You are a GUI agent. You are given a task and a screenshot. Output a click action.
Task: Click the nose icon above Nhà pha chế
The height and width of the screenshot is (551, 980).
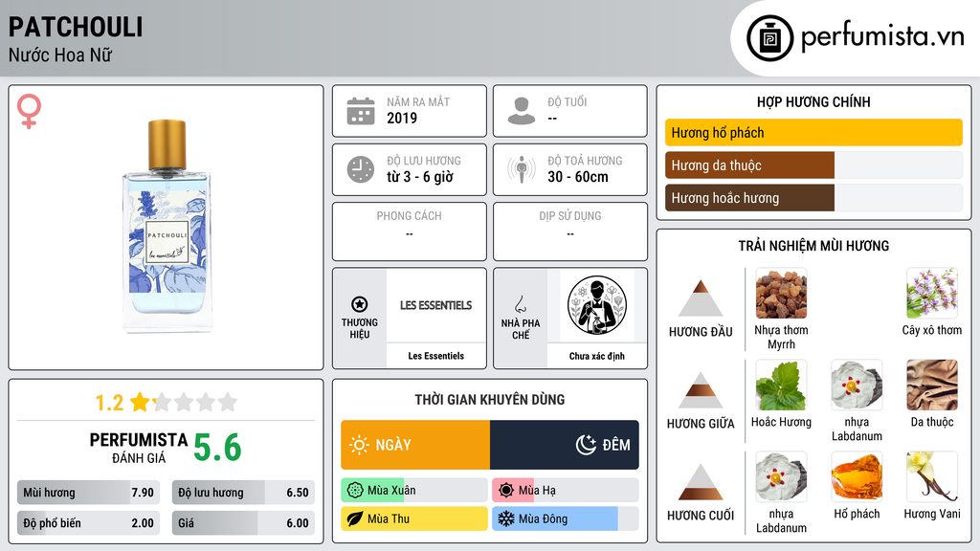(x=520, y=304)
